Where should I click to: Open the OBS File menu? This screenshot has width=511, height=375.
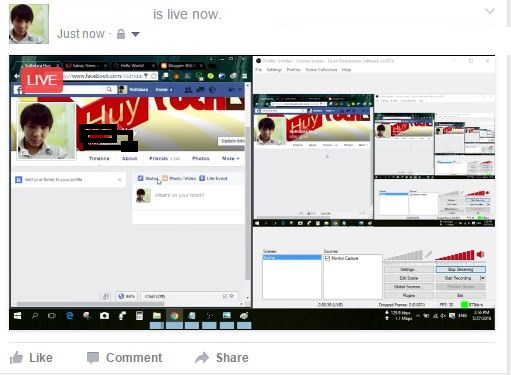coord(259,70)
